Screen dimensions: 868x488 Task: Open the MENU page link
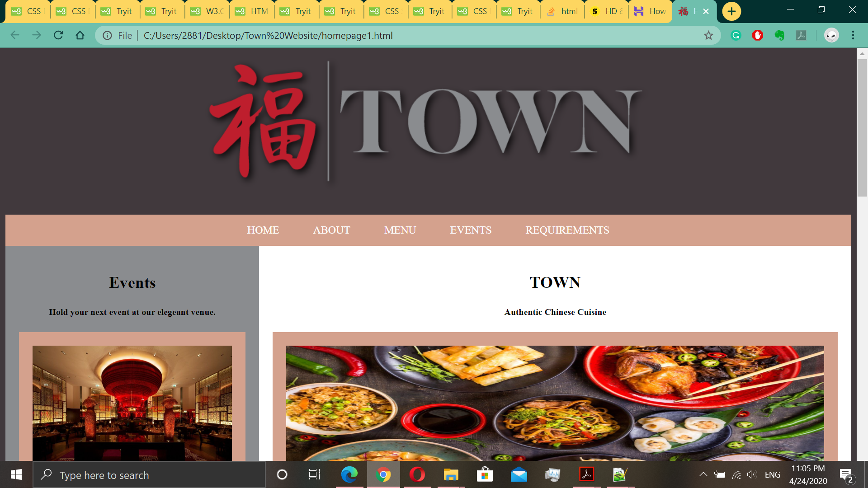point(400,230)
